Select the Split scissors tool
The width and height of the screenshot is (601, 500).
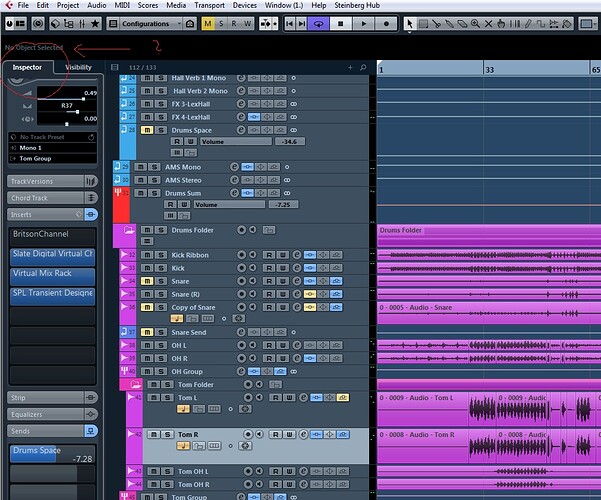click(x=436, y=24)
